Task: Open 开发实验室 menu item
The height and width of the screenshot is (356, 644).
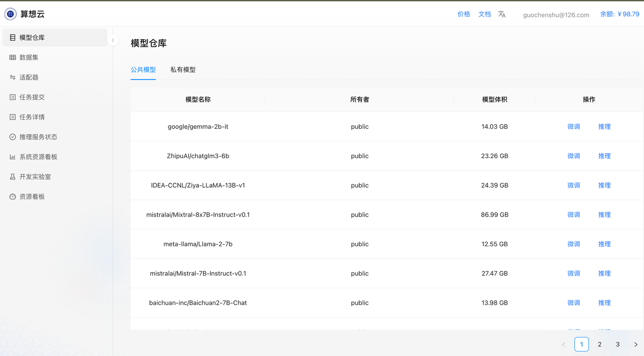Action: point(55,177)
